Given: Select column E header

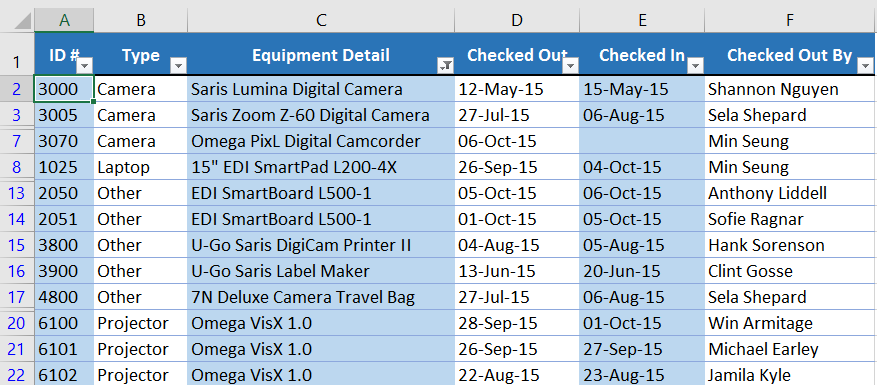Looking at the screenshot, I should click(642, 20).
